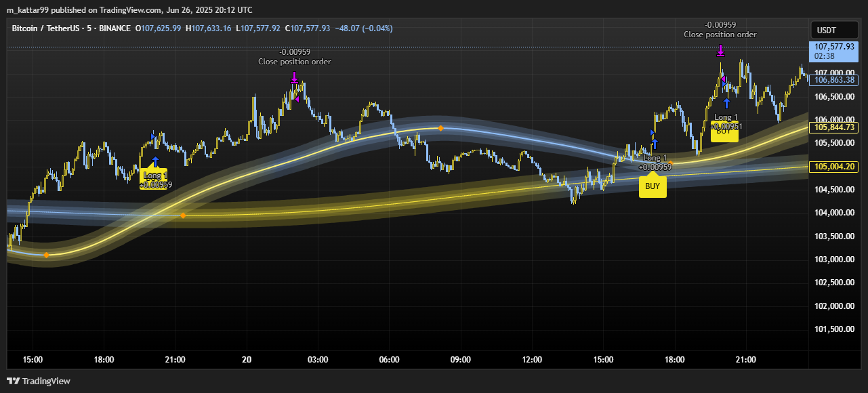
Task: Click the 104,000.00 price axis label
Action: pos(834,213)
